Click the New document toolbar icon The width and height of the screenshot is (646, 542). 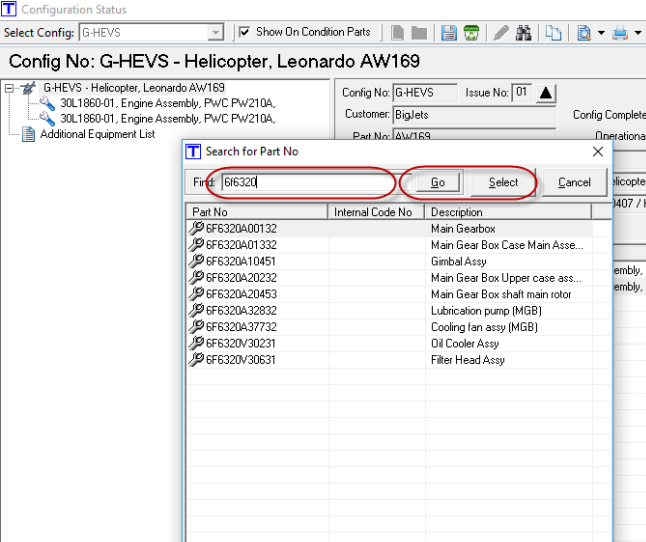pos(397,33)
